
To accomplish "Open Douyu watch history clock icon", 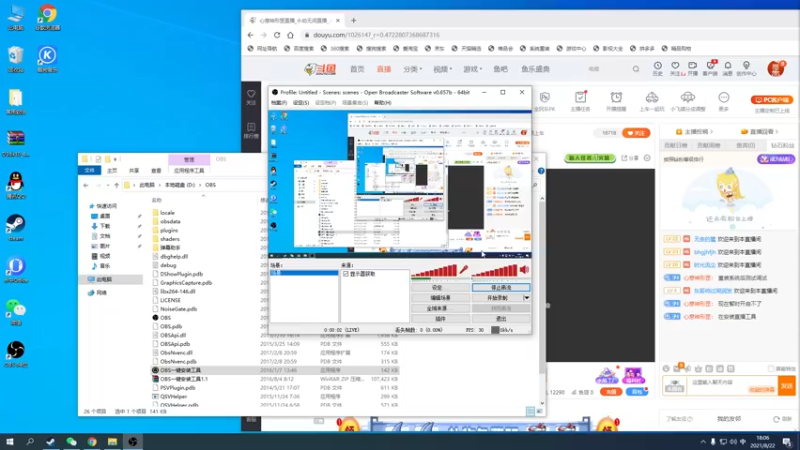I will tap(658, 68).
